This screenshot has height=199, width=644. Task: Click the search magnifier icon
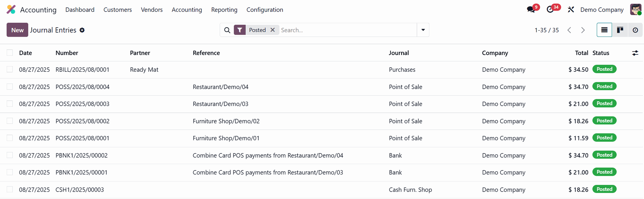tap(227, 30)
